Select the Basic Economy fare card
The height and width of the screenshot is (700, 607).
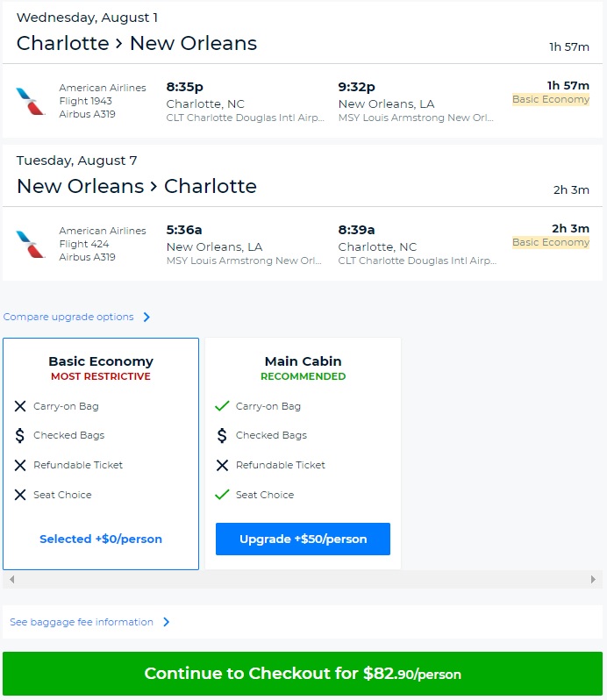tap(101, 454)
